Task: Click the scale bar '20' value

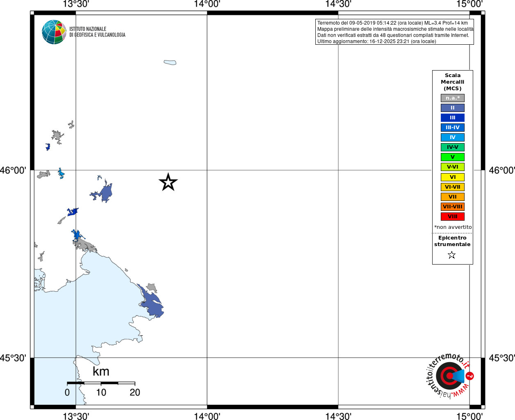Action: [135, 393]
